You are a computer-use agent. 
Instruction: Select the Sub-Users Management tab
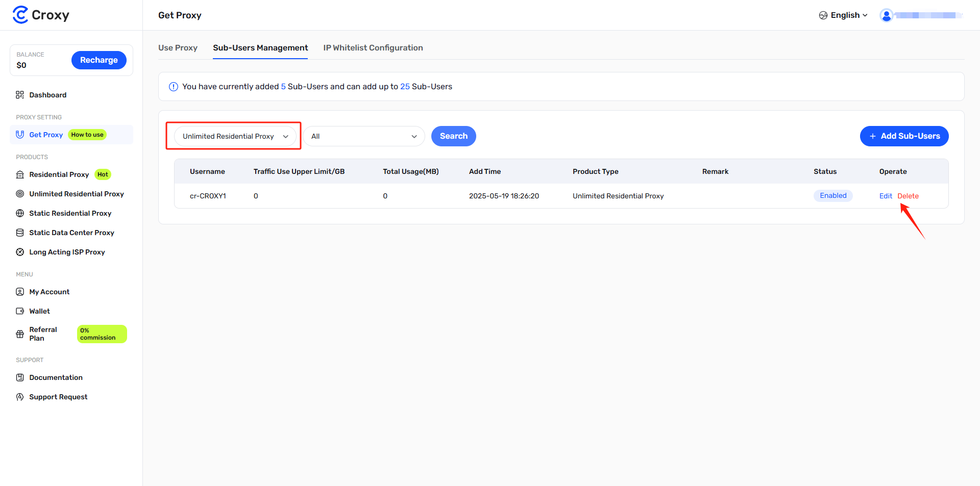click(260, 47)
